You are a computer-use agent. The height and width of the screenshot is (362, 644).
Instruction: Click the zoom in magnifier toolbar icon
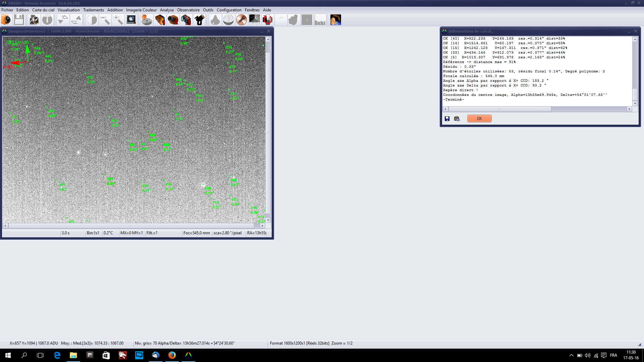coord(118,20)
